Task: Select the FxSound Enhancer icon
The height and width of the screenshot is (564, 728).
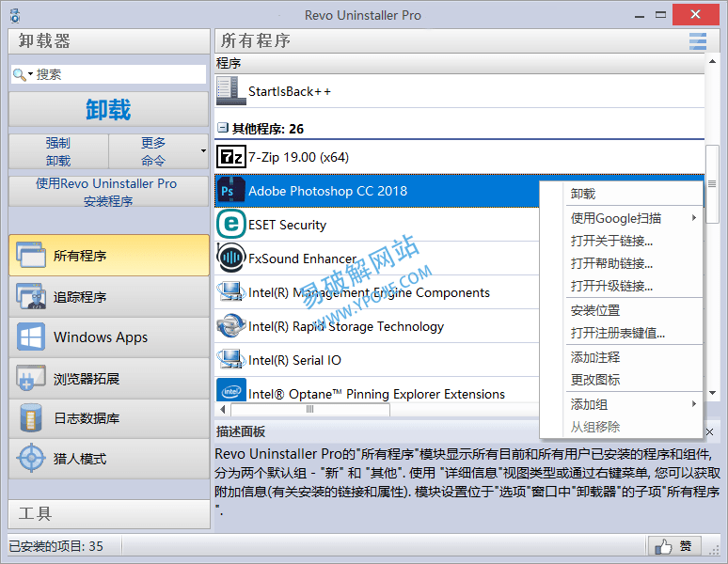Action: [x=230, y=258]
